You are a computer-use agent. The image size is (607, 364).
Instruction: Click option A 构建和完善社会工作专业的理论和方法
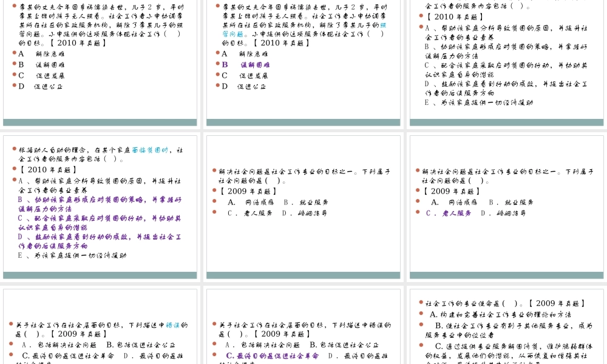[x=501, y=314]
